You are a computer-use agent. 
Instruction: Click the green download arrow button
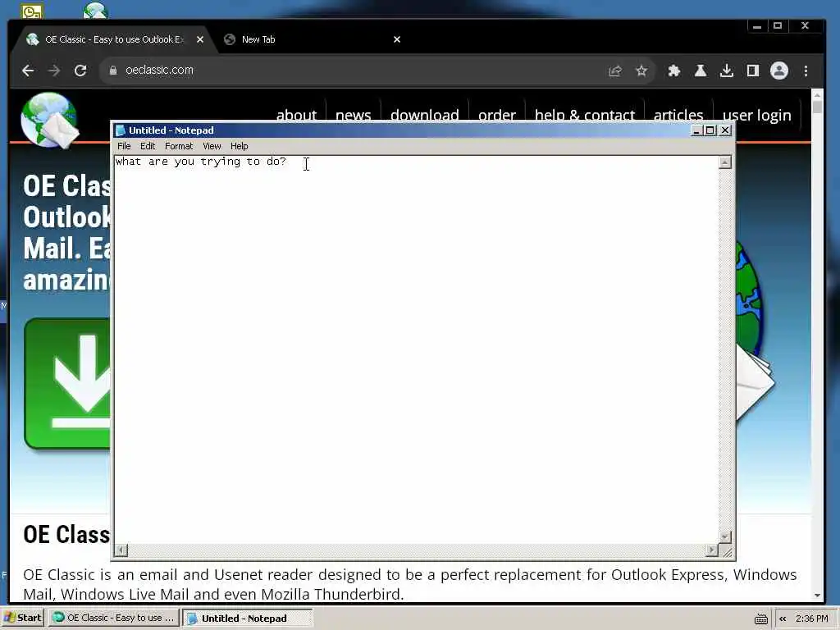pyautogui.click(x=67, y=384)
